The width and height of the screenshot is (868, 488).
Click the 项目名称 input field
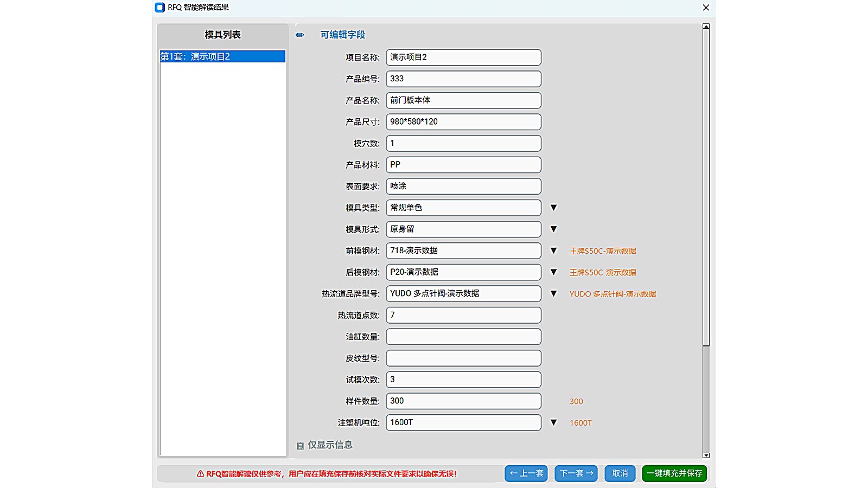tap(464, 57)
